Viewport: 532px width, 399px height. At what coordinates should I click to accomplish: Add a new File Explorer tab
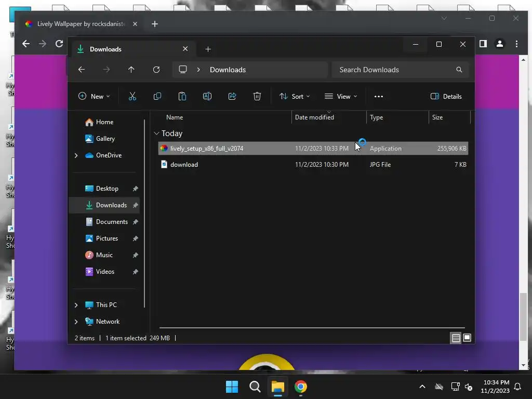tap(208, 49)
